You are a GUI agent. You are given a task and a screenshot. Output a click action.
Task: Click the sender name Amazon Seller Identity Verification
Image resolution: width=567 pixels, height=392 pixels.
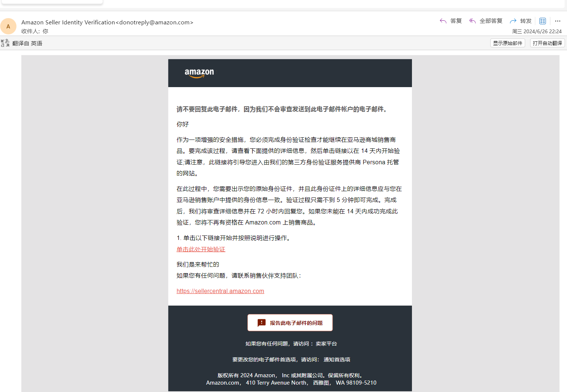[68, 23]
